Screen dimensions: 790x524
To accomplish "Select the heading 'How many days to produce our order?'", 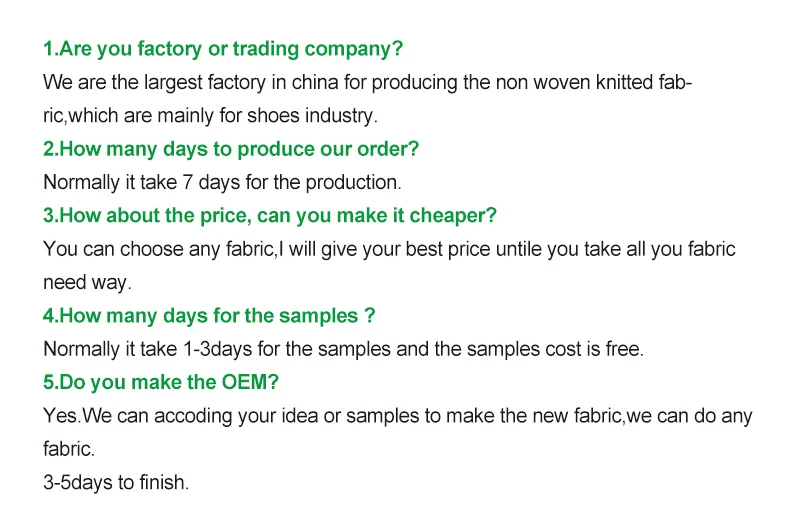I will [x=231, y=149].
